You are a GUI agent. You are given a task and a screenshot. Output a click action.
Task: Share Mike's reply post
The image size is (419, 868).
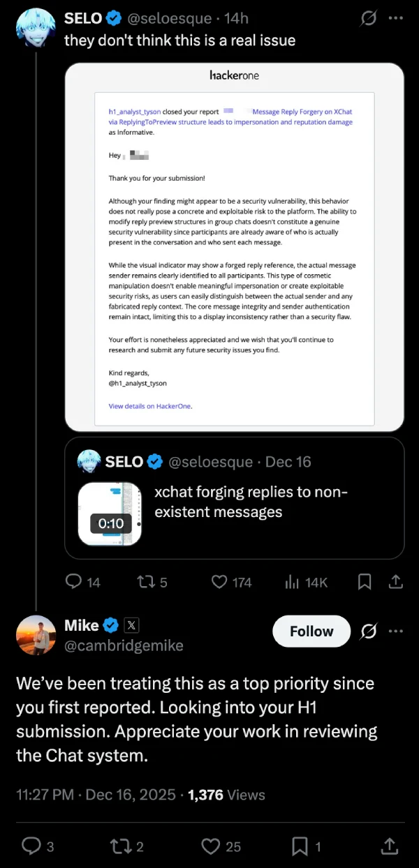coord(389,846)
